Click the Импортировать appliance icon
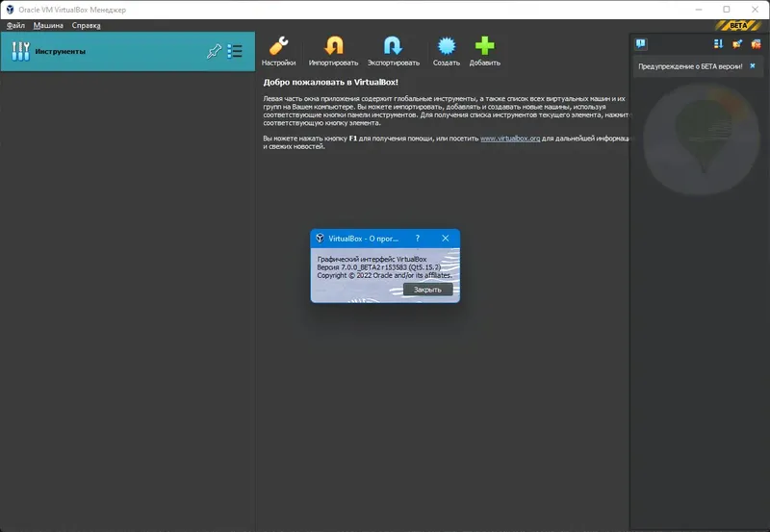770x532 pixels. point(333,51)
